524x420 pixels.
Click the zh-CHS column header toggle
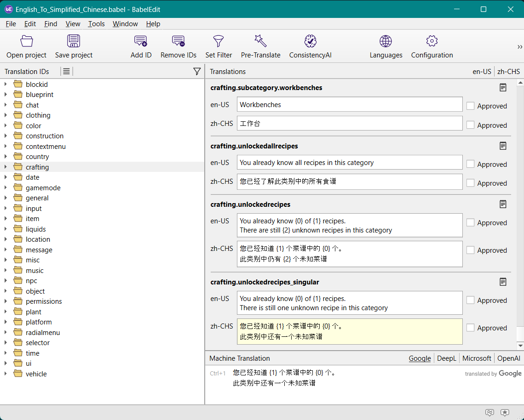(508, 72)
